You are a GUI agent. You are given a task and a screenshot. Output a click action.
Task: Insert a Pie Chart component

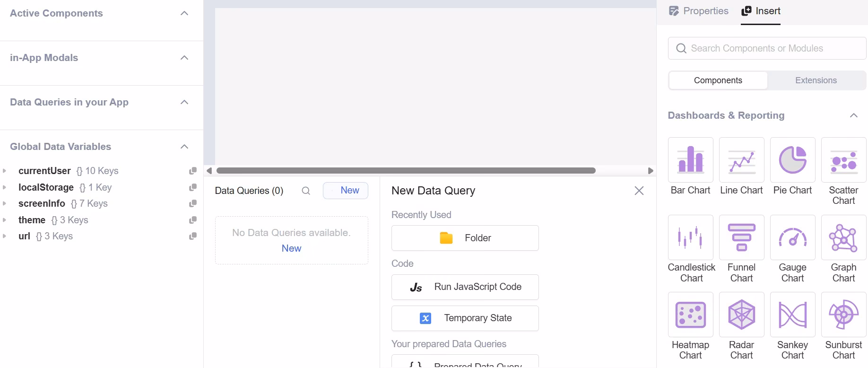pos(792,160)
